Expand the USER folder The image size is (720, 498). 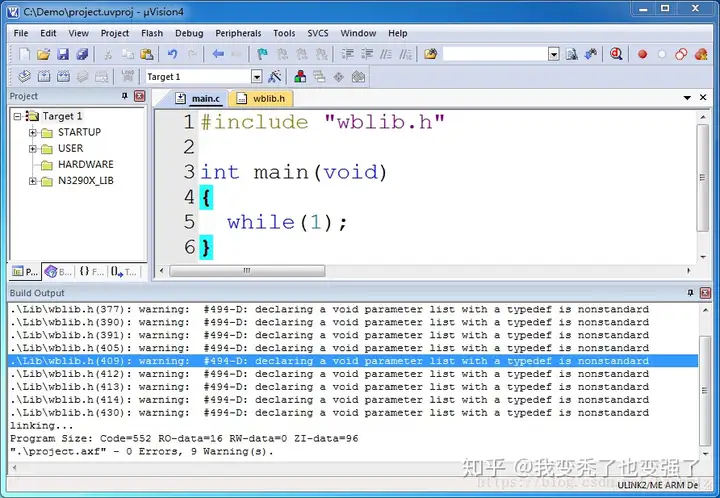point(33,149)
